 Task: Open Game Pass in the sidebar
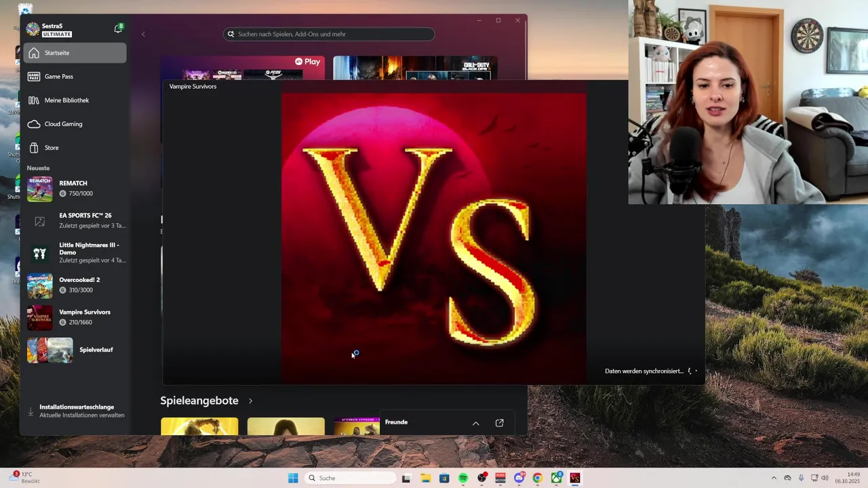tap(75, 77)
